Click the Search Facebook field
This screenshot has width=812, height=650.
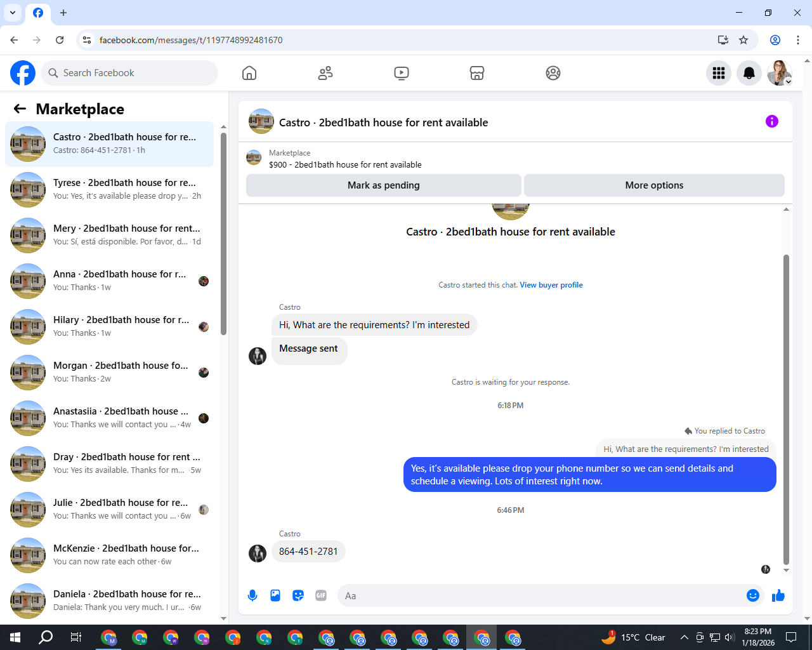click(x=129, y=73)
